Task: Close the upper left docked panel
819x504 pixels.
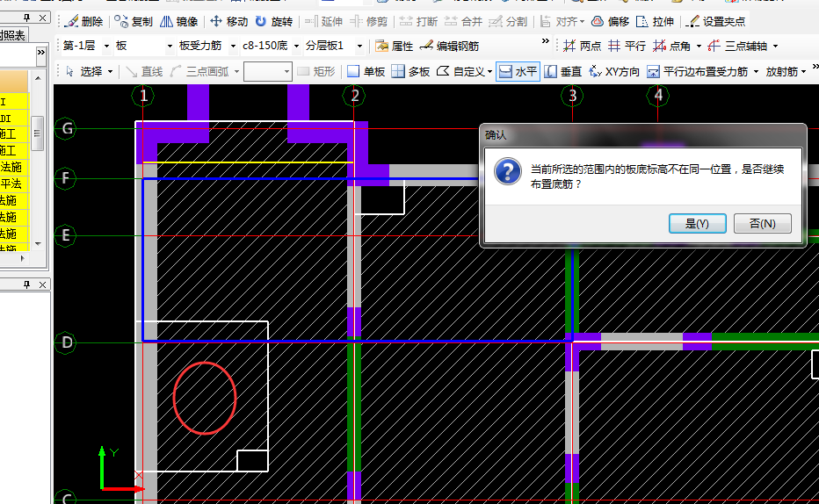Action: pos(43,18)
